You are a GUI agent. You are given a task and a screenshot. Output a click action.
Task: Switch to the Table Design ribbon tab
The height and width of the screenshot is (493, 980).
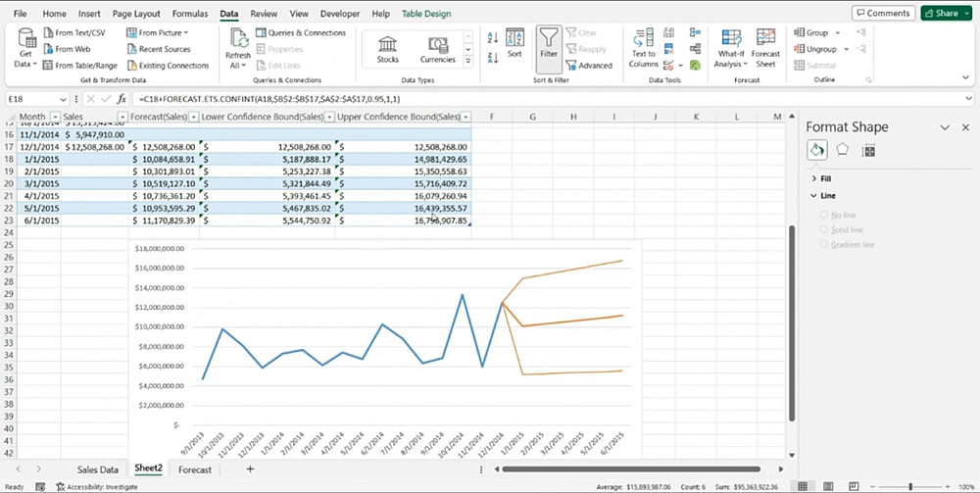click(x=425, y=14)
